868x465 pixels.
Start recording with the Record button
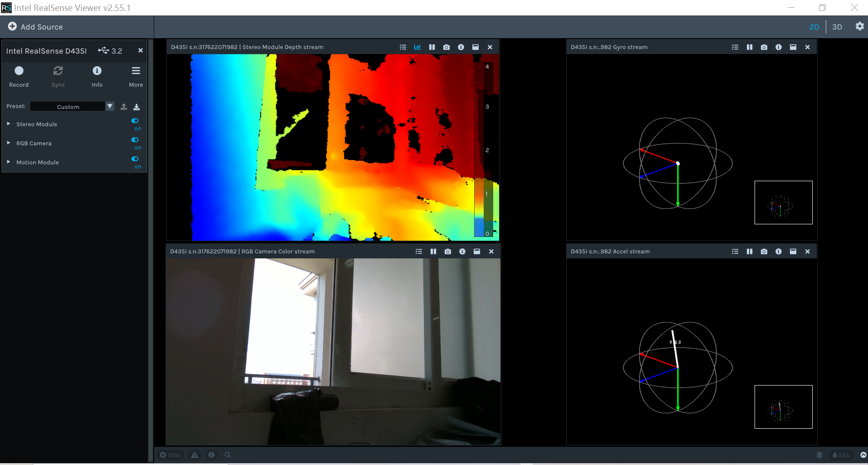19,76
